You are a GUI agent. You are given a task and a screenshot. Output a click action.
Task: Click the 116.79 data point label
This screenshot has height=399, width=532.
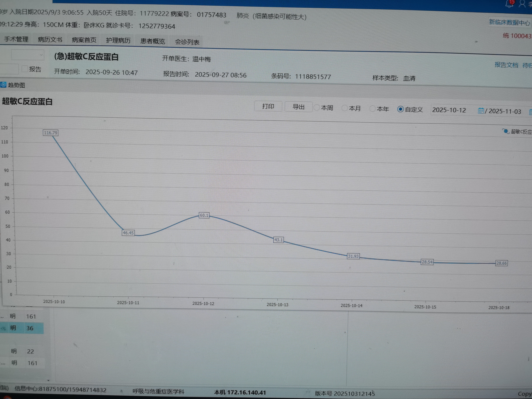click(50, 133)
